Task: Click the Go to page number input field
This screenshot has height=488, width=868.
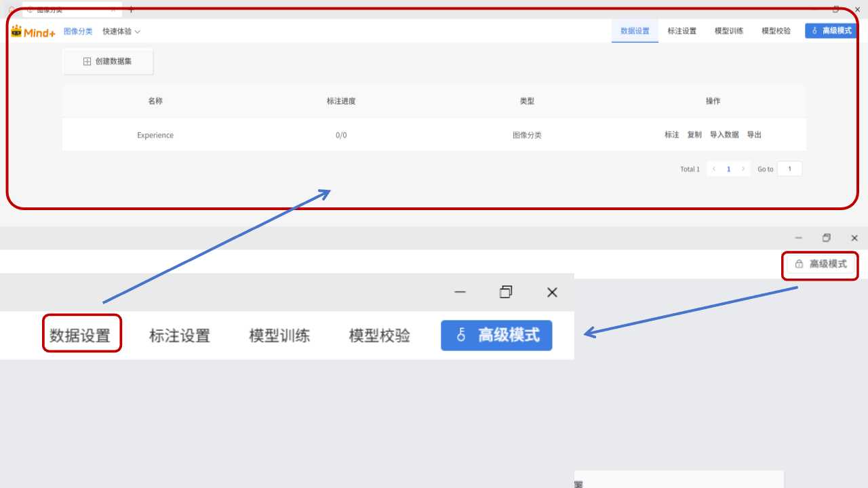Action: (x=789, y=169)
